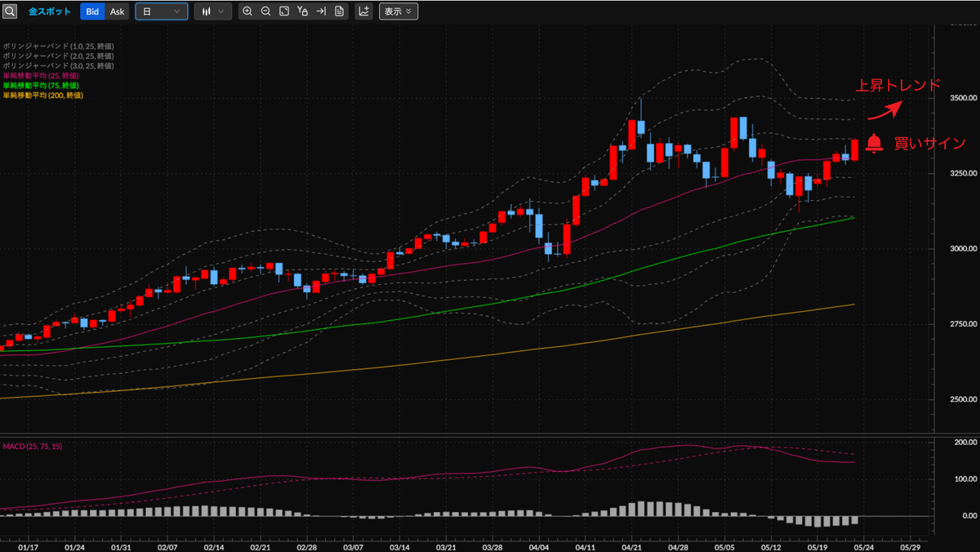The image size is (980, 552).
Task: Click the symbol search magnifier icon
Action: [11, 11]
